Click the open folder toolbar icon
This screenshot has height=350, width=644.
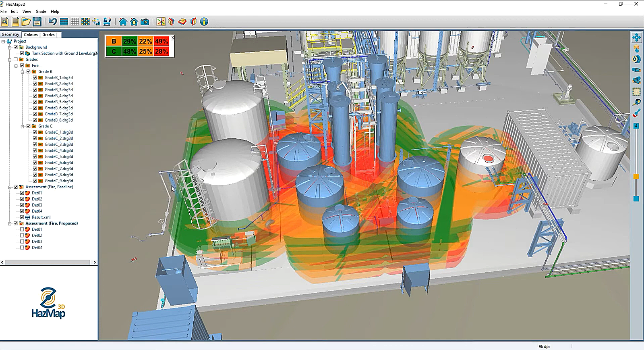pos(26,22)
